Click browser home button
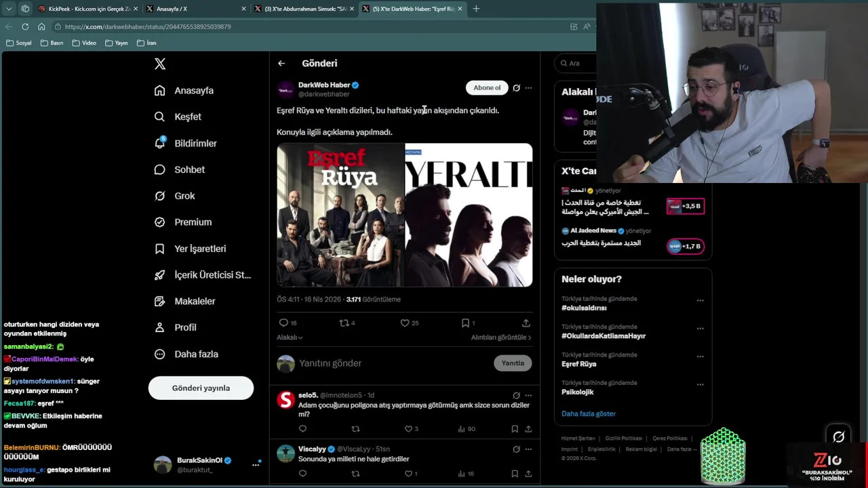The image size is (868, 488). [41, 26]
